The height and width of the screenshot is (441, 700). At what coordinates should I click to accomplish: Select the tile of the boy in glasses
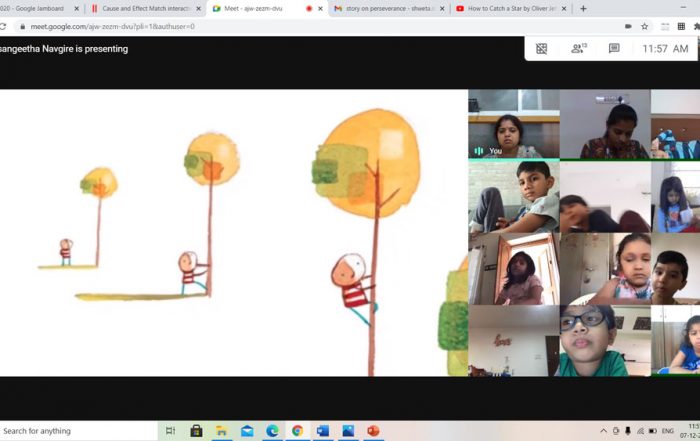pos(605,341)
